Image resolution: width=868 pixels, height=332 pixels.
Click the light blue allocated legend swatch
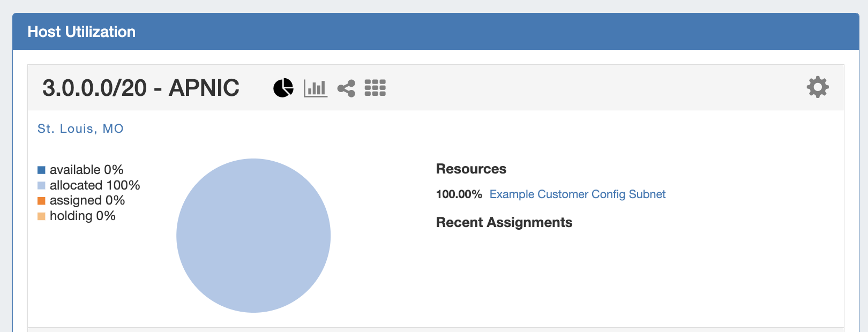click(41, 186)
